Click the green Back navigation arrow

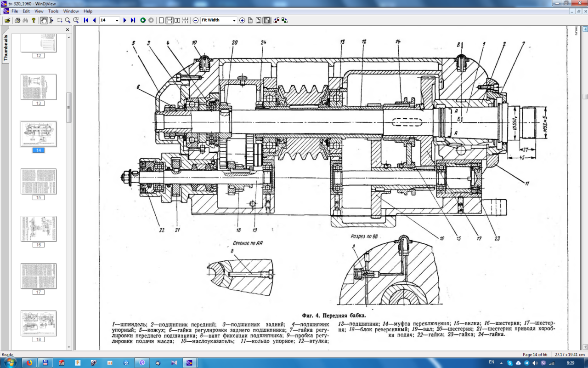(x=143, y=20)
